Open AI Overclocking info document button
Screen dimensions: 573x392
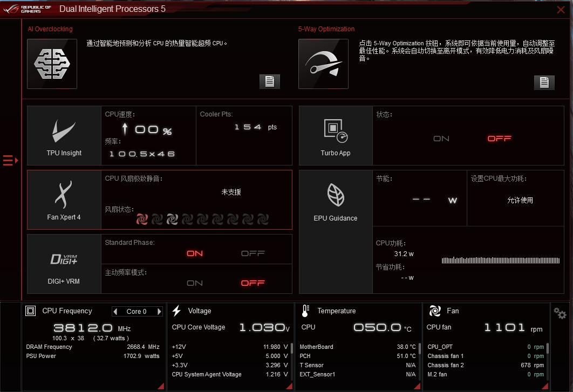click(x=270, y=81)
